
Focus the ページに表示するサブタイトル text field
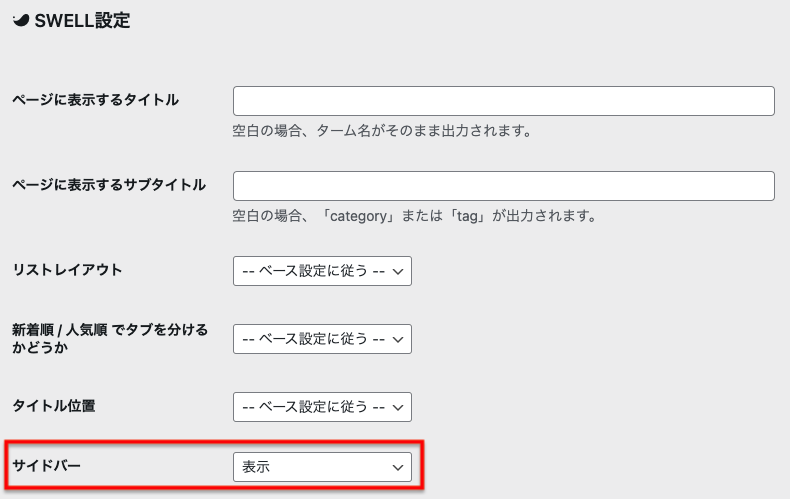(503, 186)
